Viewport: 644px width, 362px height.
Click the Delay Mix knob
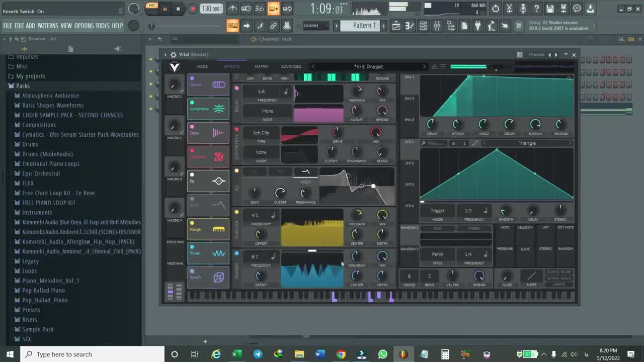click(382, 92)
